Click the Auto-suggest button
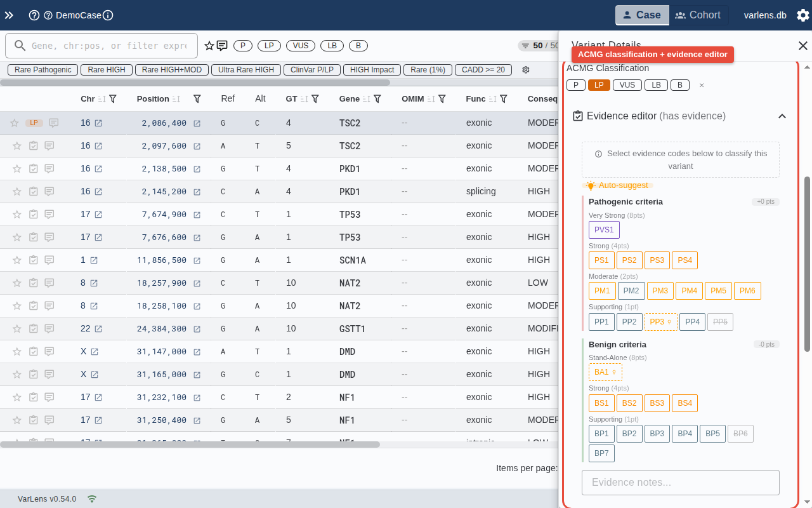Viewport: 812px width, 508px height. tap(617, 185)
